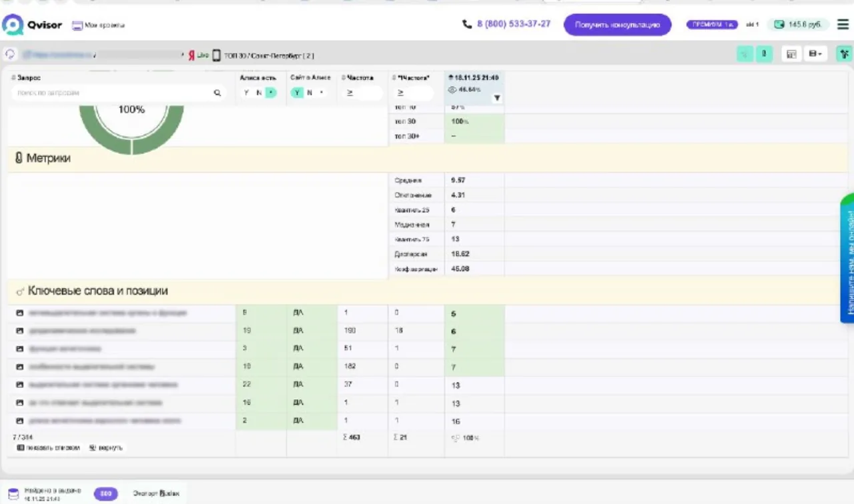Click the database icon beside Найдено в выдаче
The height and width of the screenshot is (504, 854).
click(x=13, y=494)
